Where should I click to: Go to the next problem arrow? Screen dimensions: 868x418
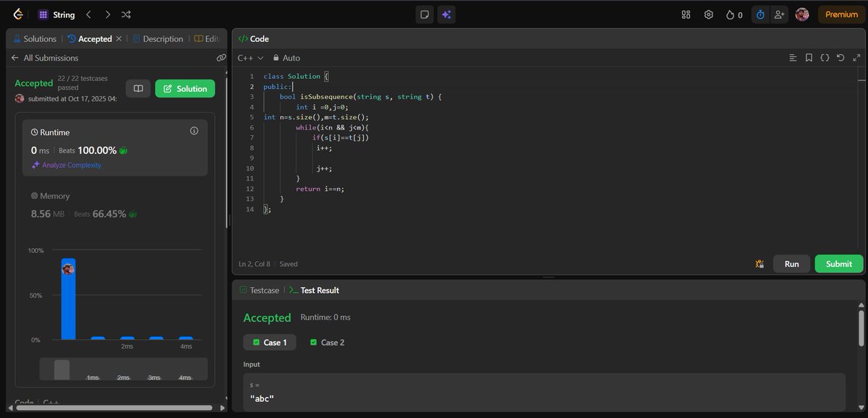(108, 14)
